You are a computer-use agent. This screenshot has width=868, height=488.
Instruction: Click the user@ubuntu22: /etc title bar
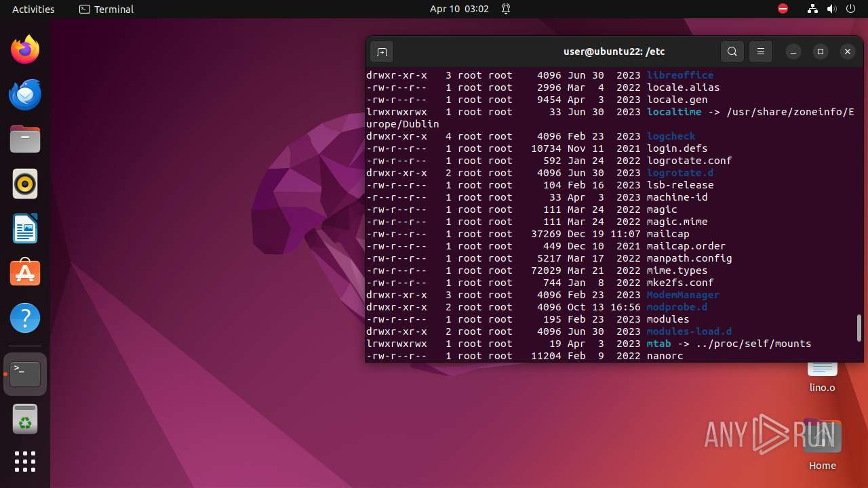[x=614, y=52]
